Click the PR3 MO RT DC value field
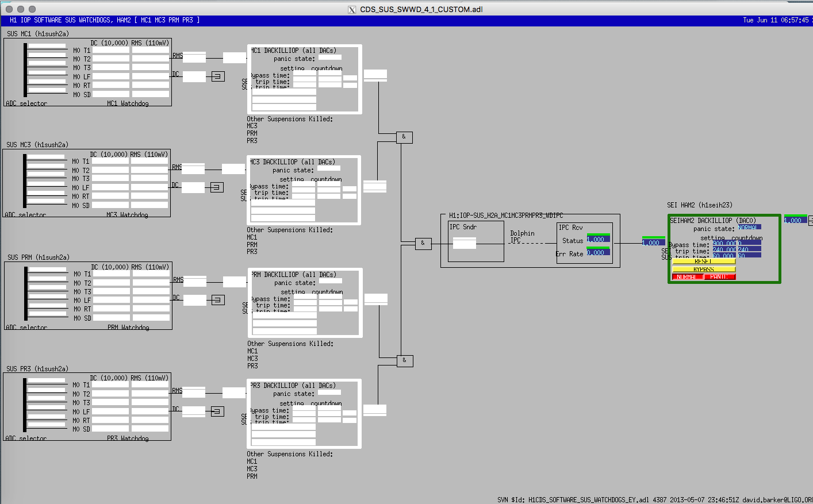 (110, 420)
